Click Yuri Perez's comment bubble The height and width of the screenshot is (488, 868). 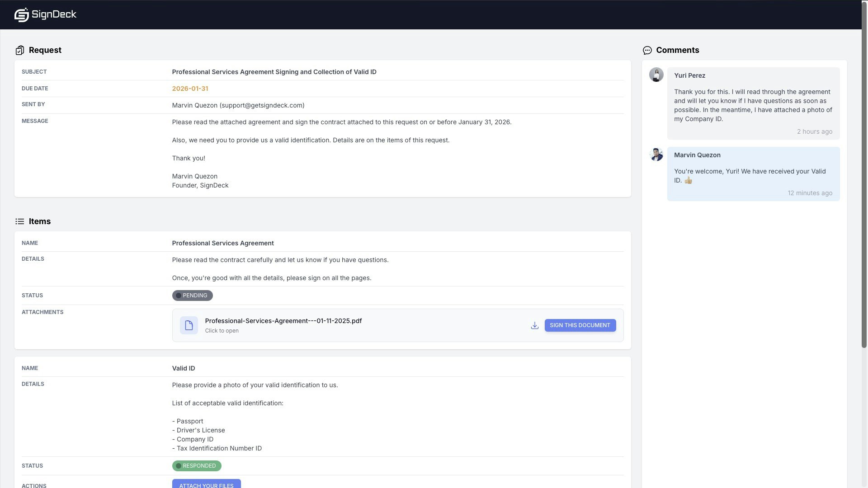[753, 105]
